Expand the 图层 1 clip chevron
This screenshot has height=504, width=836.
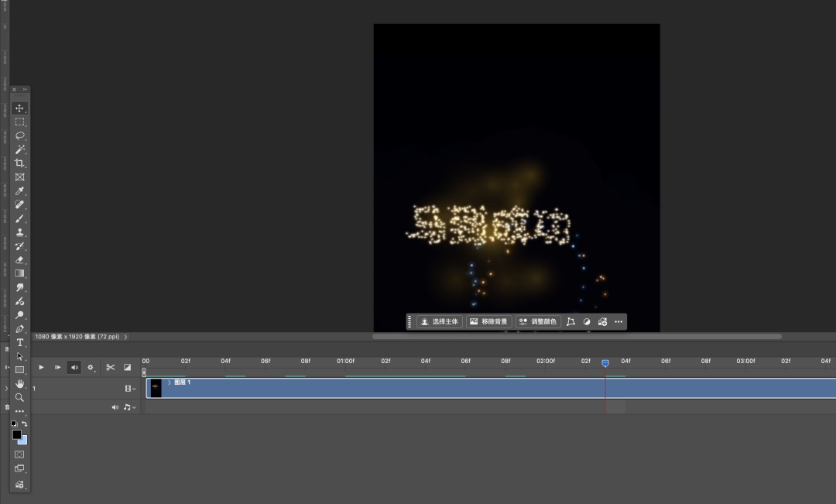[x=170, y=382]
